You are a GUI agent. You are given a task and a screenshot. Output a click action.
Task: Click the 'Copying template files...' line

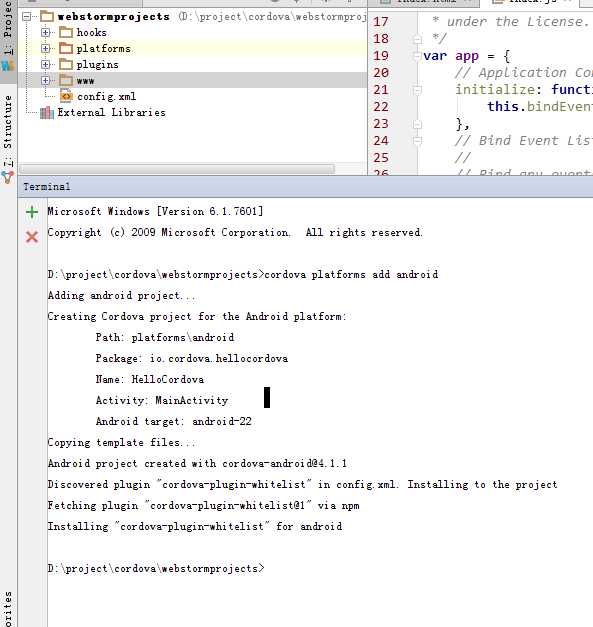point(122,443)
